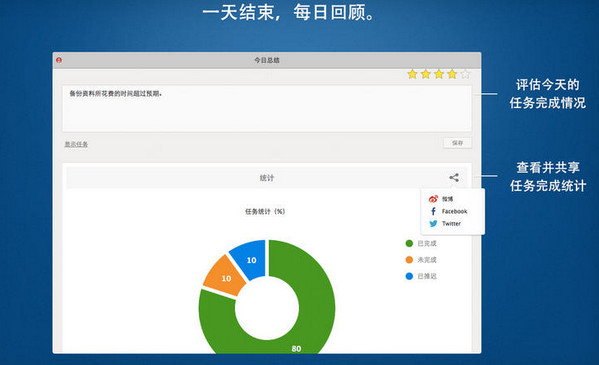Viewport: 599px width, 365px height.
Task: Click in the daily summary notes text area
Action: 267,109
